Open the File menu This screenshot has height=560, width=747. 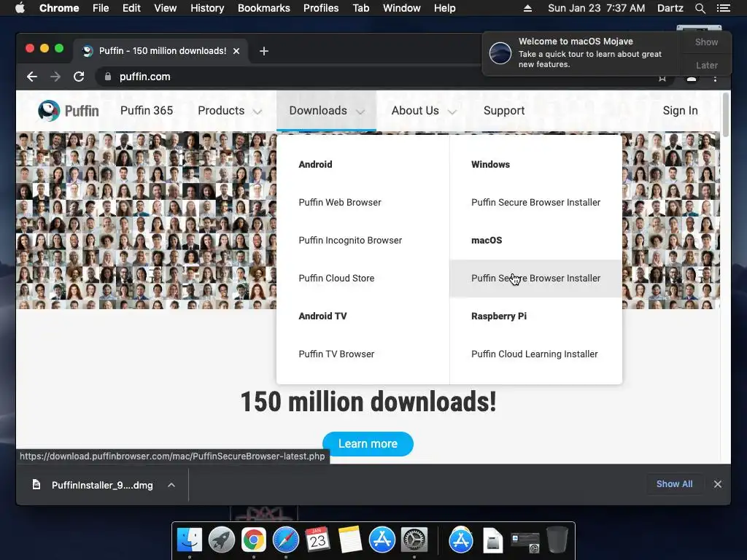click(101, 8)
